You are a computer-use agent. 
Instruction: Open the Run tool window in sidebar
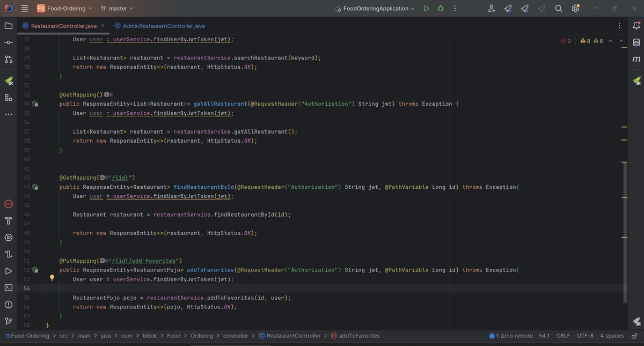pos(9,271)
